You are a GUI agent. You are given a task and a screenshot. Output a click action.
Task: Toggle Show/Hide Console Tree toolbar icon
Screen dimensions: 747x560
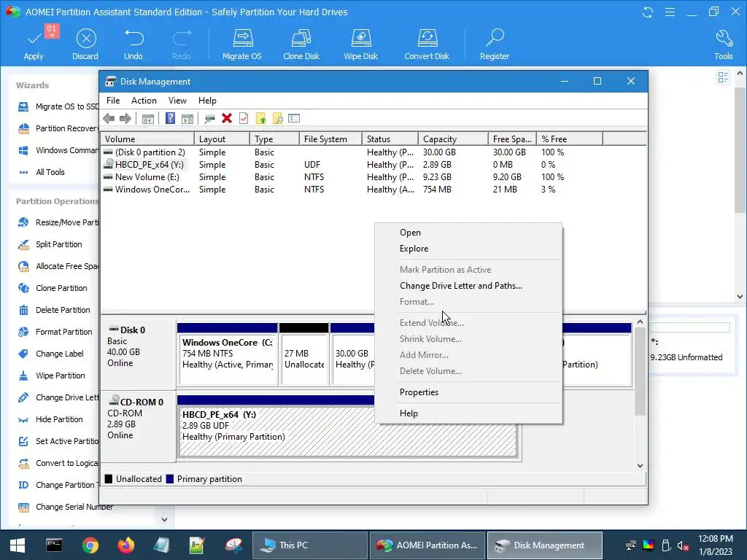(x=147, y=119)
